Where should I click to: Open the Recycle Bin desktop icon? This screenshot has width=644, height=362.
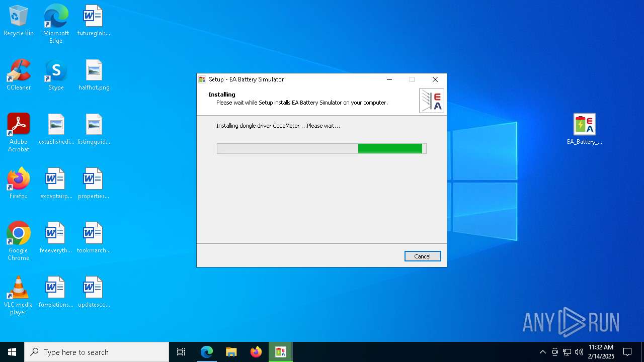pyautogui.click(x=19, y=21)
